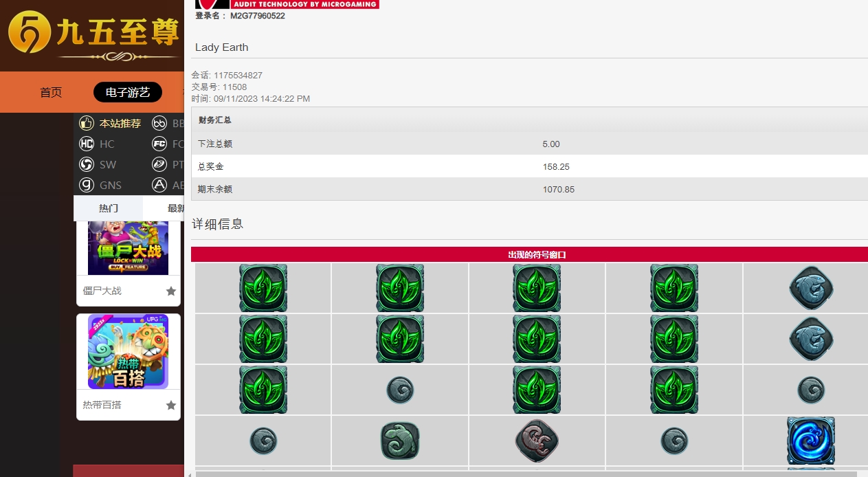Image resolution: width=868 pixels, height=477 pixels.
Task: Click the top fish symbol in the fifth reel
Action: click(811, 288)
